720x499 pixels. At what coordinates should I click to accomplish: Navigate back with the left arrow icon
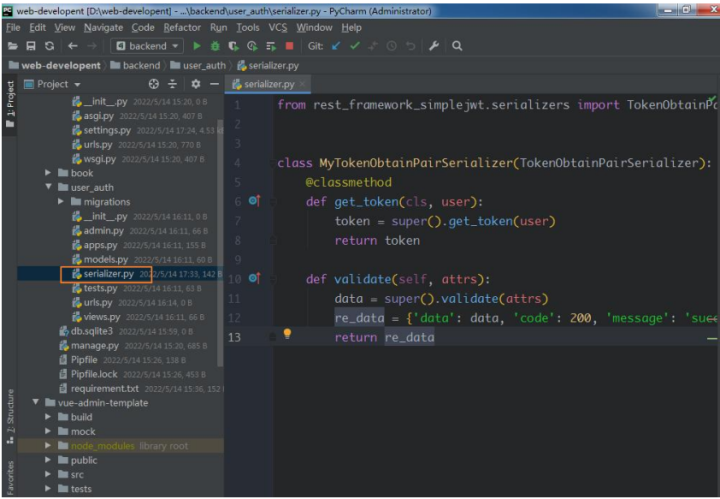(73, 46)
